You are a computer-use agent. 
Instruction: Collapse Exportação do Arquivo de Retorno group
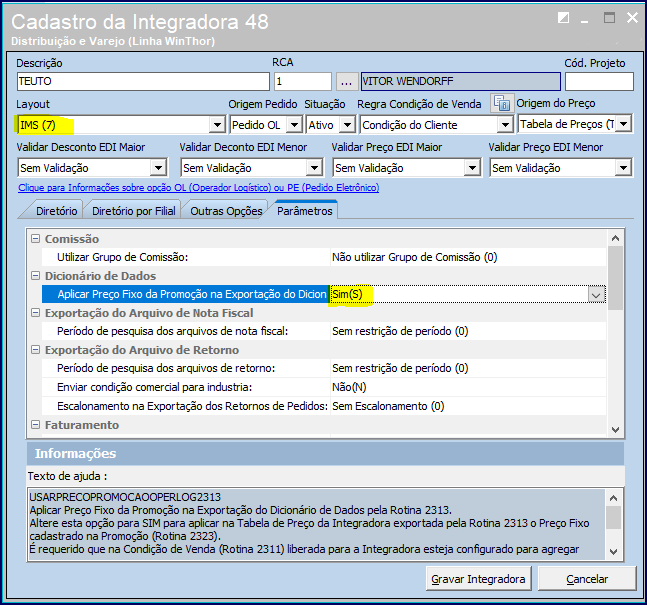36,350
